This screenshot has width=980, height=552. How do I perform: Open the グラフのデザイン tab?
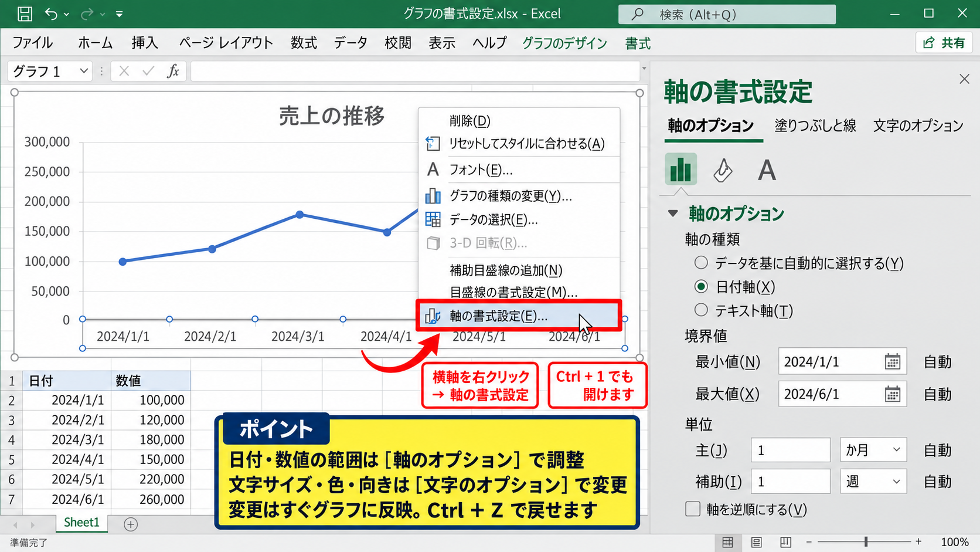pyautogui.click(x=564, y=43)
